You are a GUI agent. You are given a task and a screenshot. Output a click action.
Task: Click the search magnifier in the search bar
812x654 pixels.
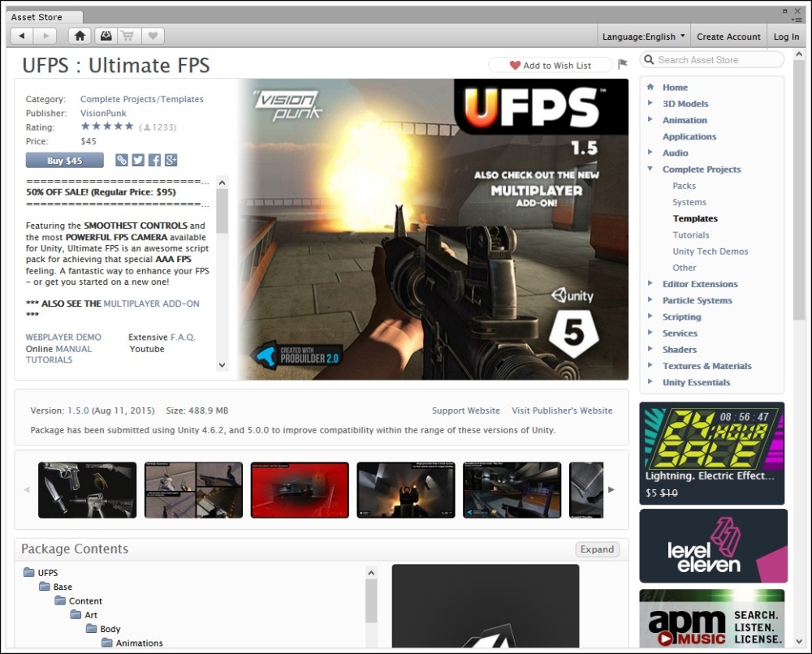(648, 59)
